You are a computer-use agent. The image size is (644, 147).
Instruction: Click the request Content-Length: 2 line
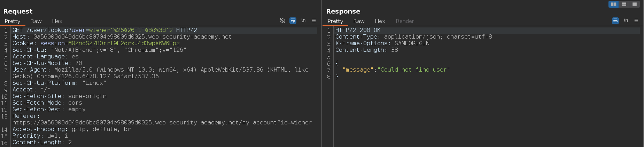pos(42,142)
